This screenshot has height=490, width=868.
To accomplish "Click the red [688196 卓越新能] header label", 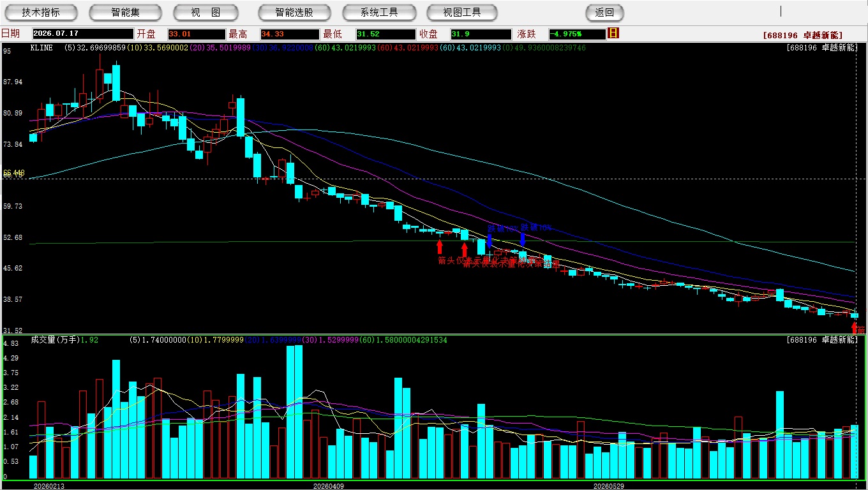I will pos(802,35).
